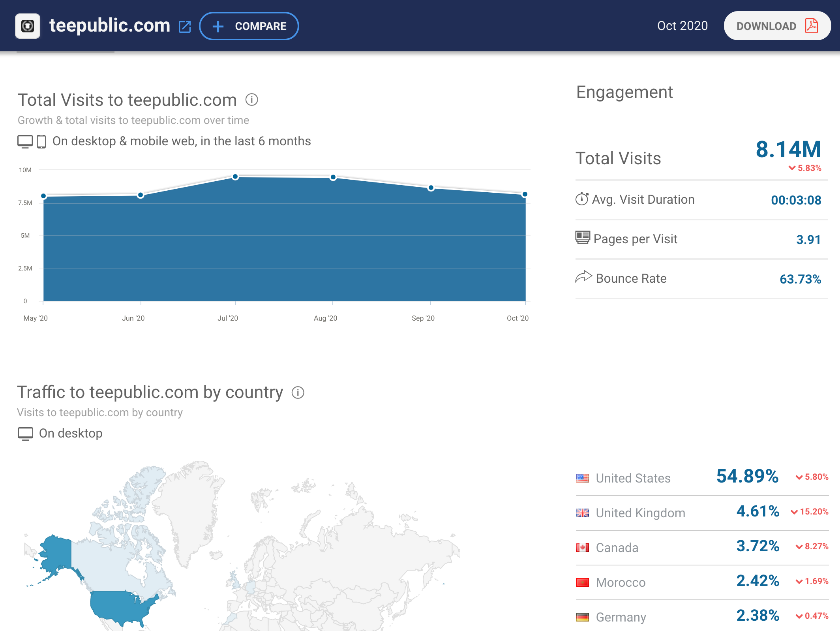Select the Oct '20 data point
This screenshot has width=840, height=631.
[525, 194]
